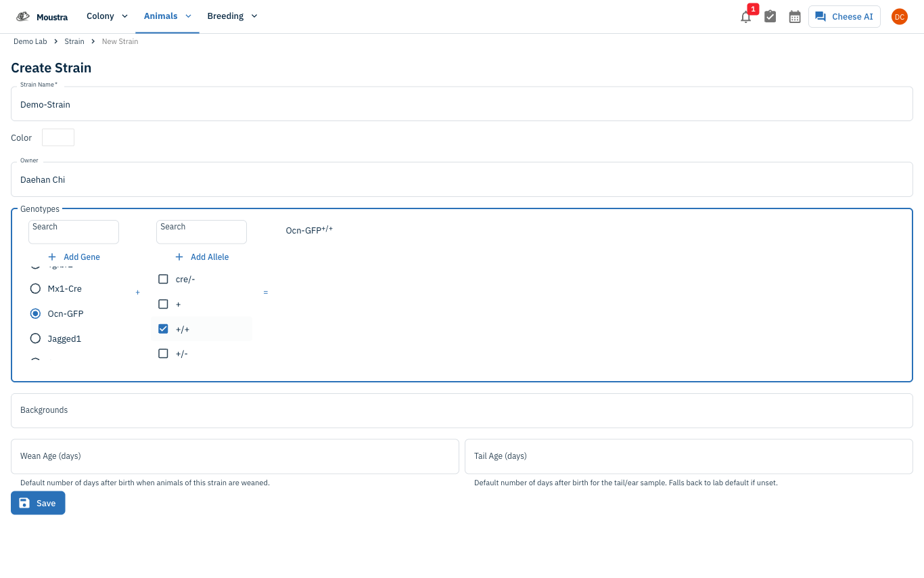Click the Ocn-GFP+/+ genotype result text
924x578 pixels.
click(x=309, y=230)
